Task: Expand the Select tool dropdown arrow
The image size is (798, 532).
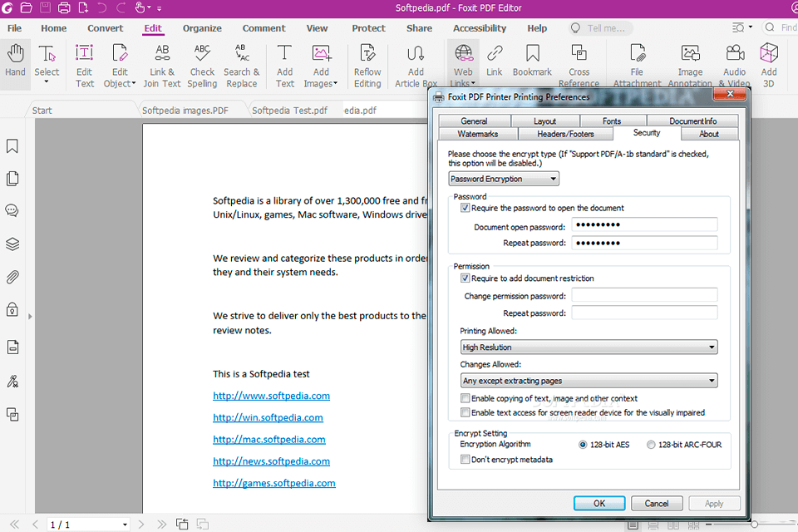Action: click(x=47, y=81)
